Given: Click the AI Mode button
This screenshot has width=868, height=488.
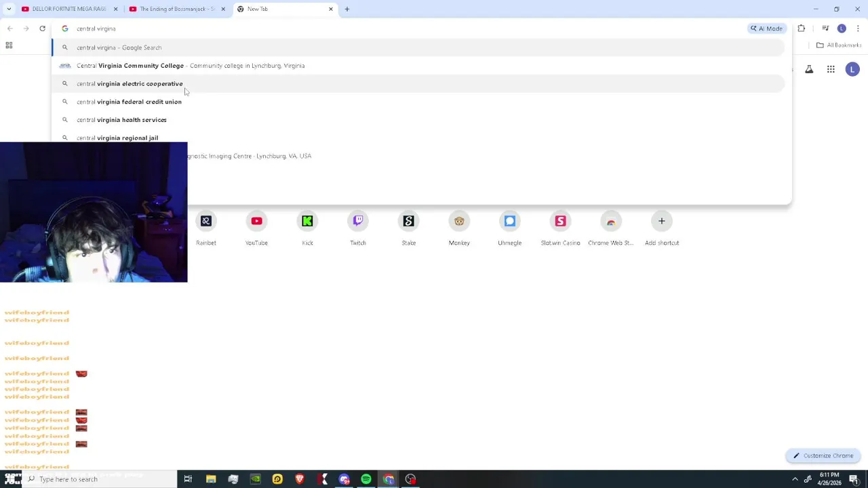Looking at the screenshot, I should pos(766,28).
